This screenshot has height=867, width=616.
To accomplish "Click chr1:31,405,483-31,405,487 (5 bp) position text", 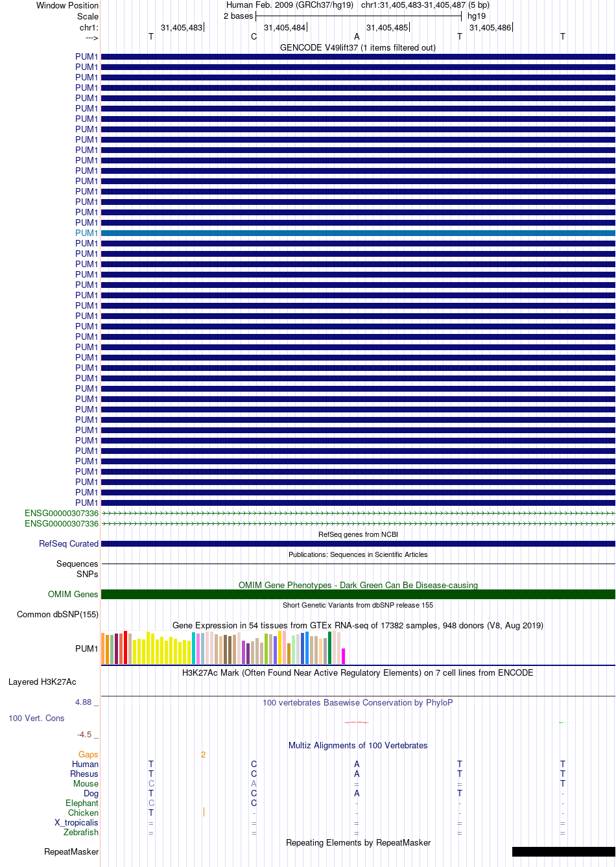I will [425, 5].
